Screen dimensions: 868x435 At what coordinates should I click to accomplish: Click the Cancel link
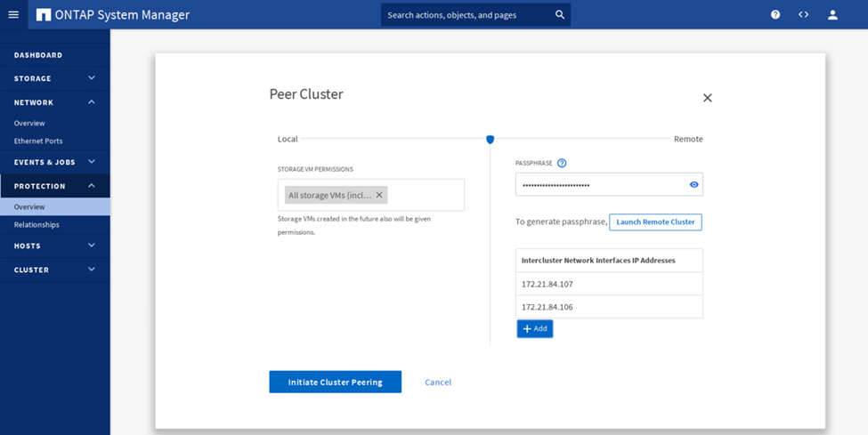coord(438,383)
